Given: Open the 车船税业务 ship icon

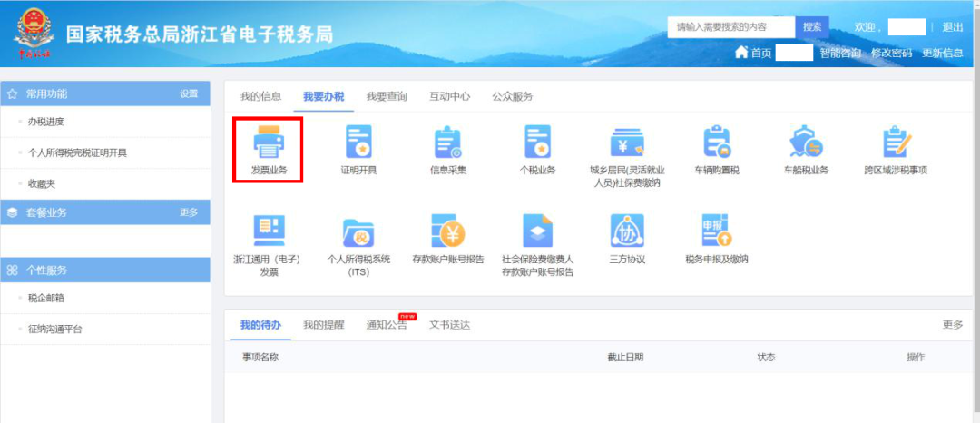Looking at the screenshot, I should pyautogui.click(x=807, y=142).
